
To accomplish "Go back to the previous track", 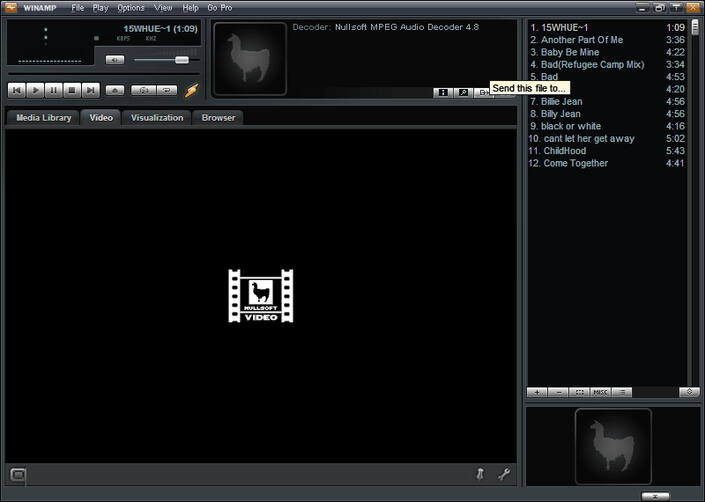I will click(x=17, y=90).
